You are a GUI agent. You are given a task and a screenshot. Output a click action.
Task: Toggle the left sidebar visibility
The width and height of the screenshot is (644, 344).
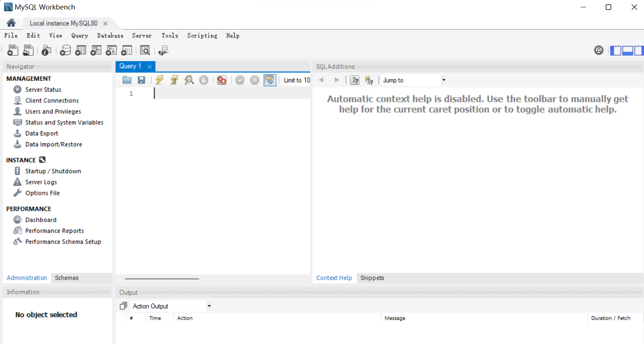click(x=616, y=50)
